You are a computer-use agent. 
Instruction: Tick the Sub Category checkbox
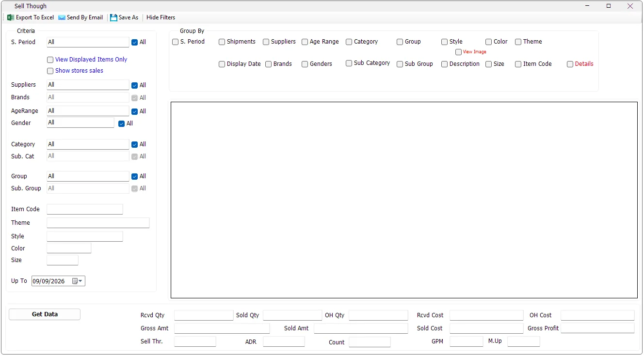[349, 63]
